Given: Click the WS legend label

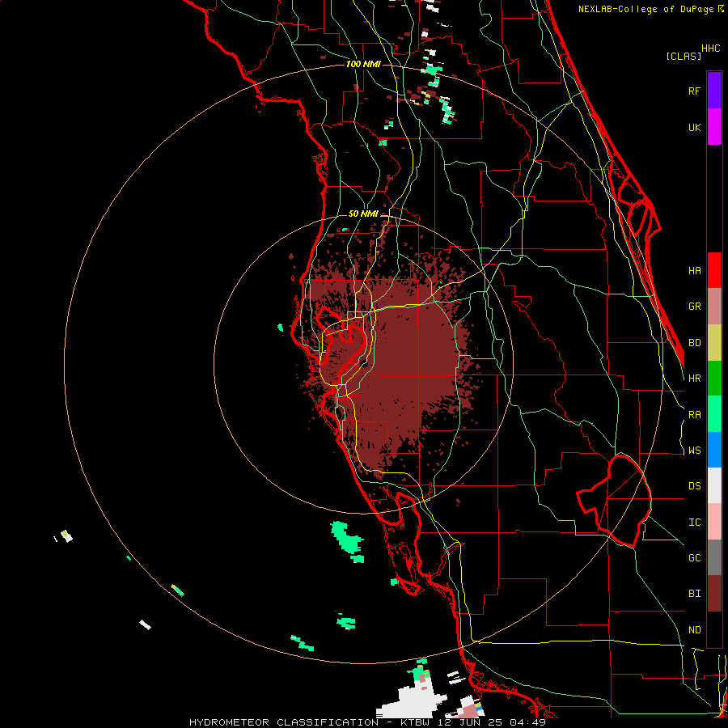Looking at the screenshot, I should click(695, 451).
